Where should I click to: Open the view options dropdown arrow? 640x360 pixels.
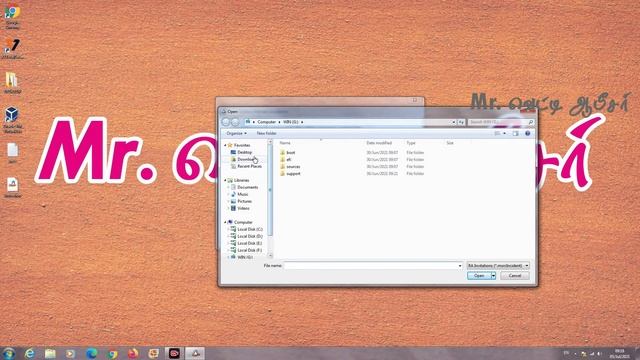504,133
